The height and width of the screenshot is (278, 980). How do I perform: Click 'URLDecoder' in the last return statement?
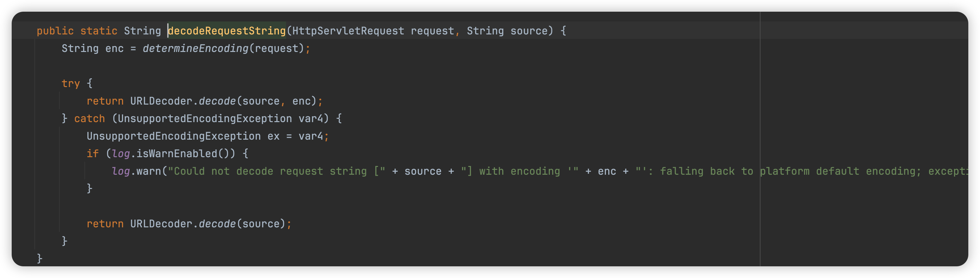161,224
